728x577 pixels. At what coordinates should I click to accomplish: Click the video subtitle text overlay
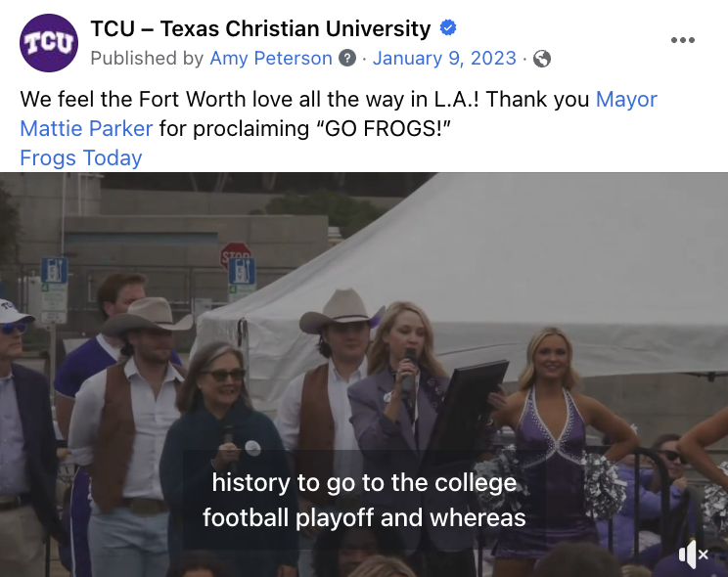(364, 500)
